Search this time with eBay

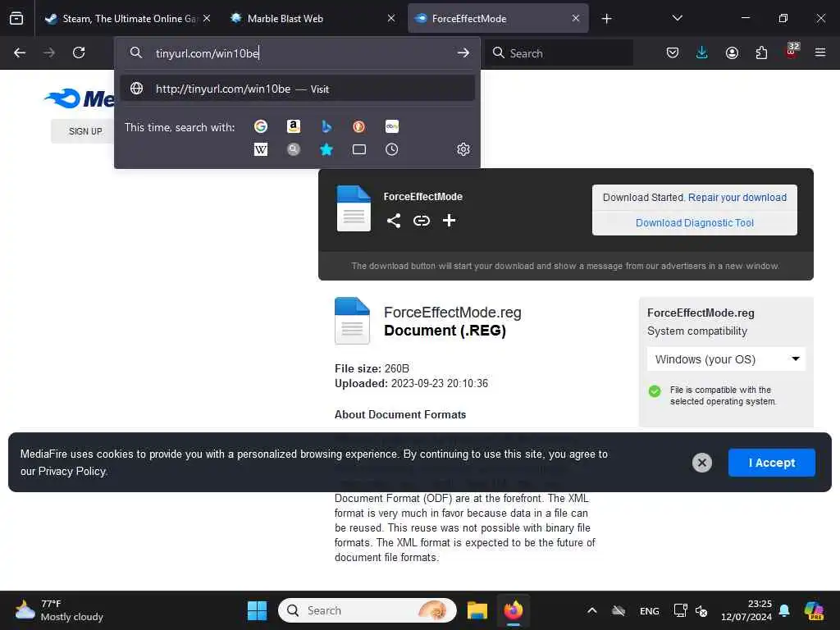pyautogui.click(x=391, y=126)
